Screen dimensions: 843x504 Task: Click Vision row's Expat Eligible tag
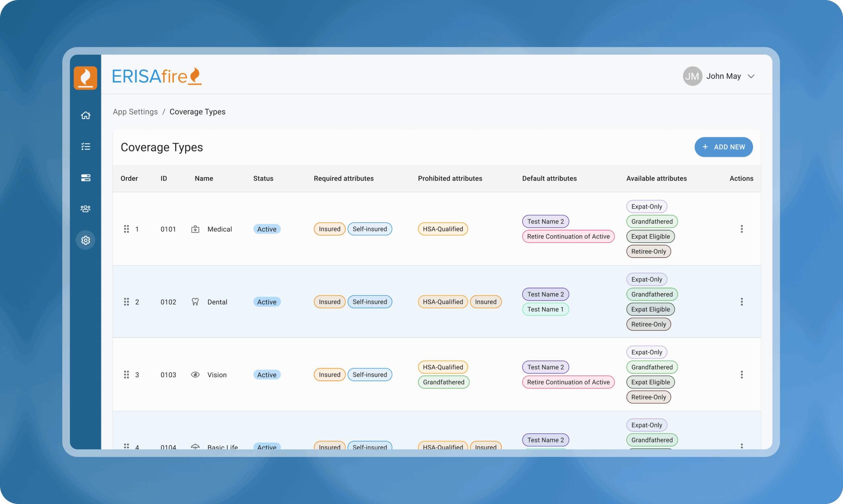pyautogui.click(x=650, y=382)
